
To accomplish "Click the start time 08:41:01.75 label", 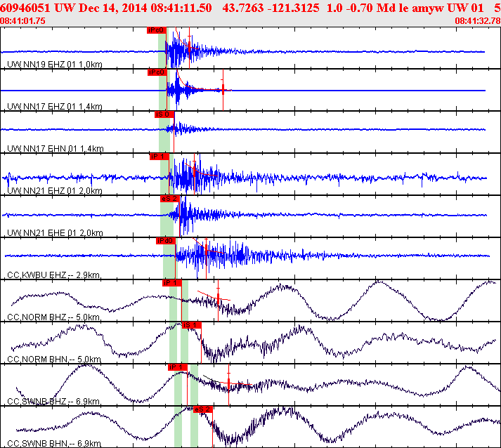I will pos(22,21).
